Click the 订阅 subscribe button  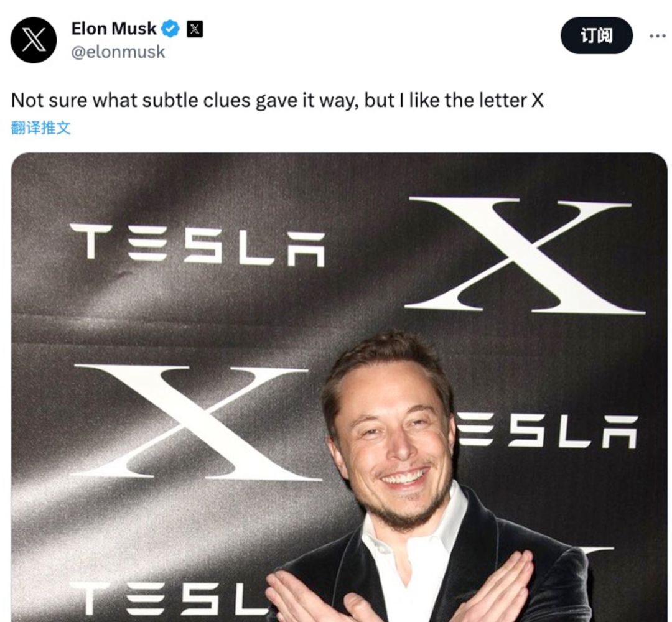pos(596,35)
